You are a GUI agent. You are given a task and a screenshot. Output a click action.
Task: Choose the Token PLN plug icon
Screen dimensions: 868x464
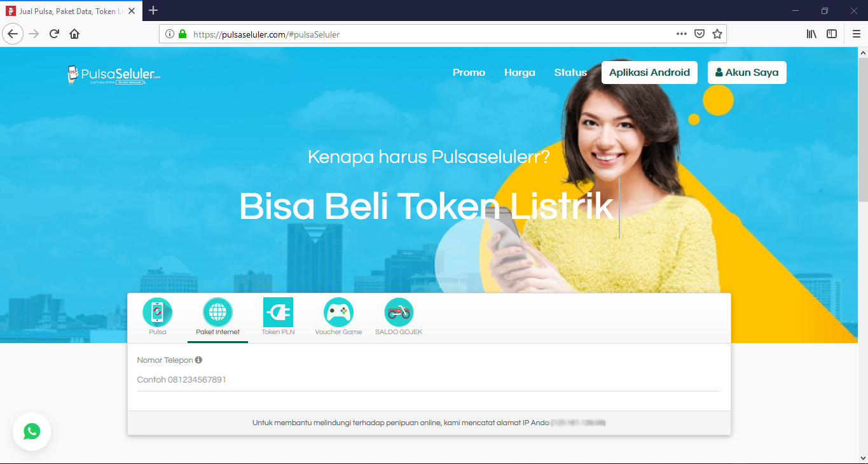[278, 313]
